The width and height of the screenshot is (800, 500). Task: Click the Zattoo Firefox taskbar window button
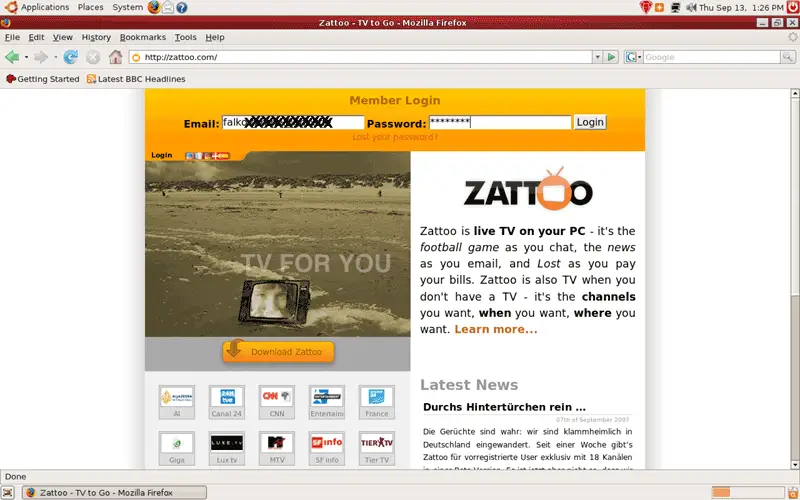point(115,492)
